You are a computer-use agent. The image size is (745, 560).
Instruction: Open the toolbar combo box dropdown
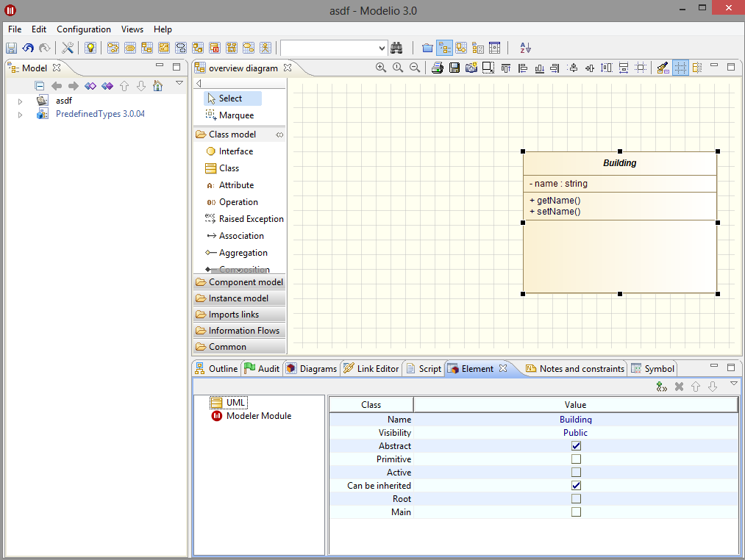point(381,48)
